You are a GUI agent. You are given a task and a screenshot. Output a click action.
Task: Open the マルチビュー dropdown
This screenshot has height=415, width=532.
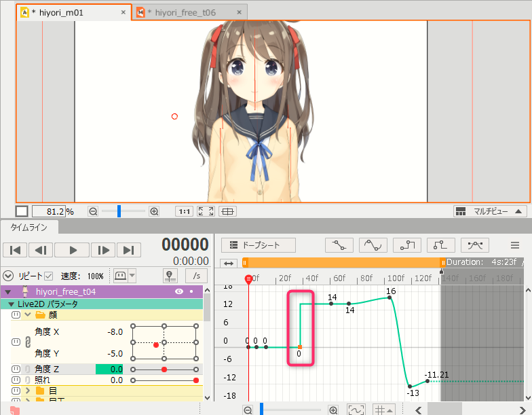490,211
